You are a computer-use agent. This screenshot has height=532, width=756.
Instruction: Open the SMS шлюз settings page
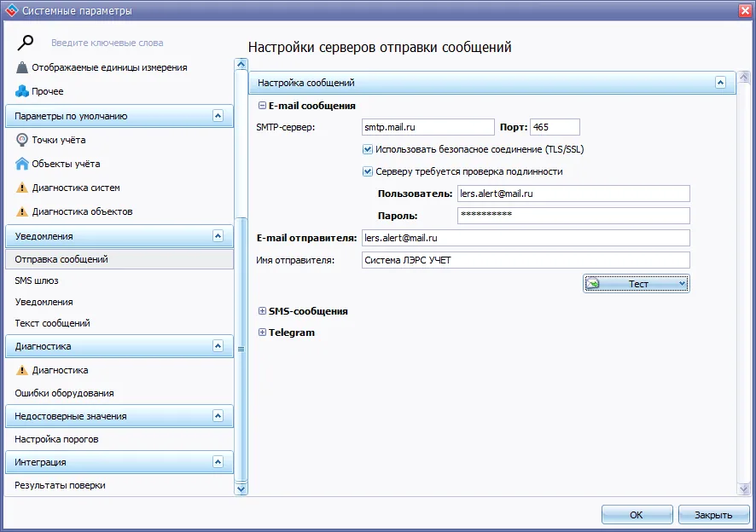click(37, 280)
